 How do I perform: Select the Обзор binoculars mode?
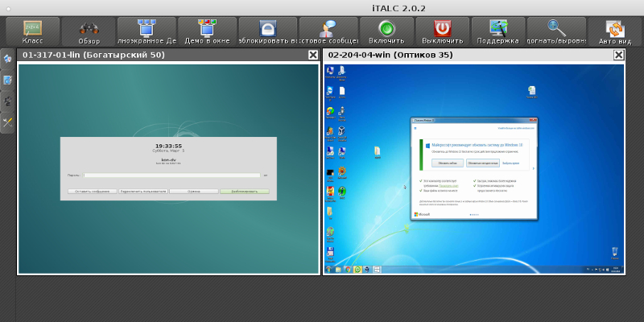(x=89, y=31)
